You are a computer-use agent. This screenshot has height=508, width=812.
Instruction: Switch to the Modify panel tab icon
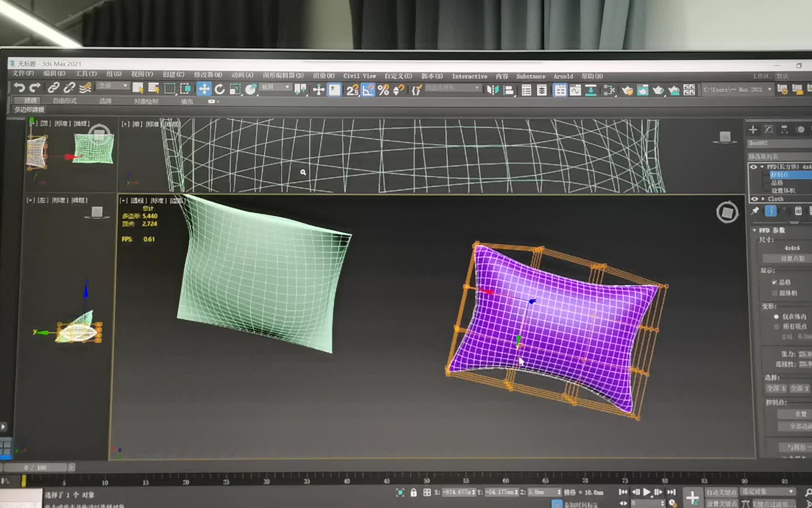[x=769, y=129]
